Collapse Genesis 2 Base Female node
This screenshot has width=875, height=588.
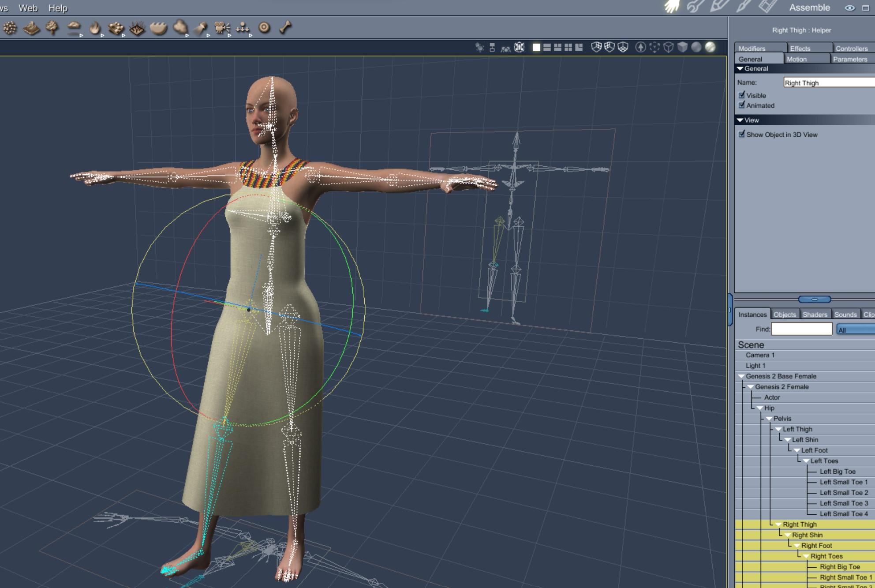pos(741,376)
